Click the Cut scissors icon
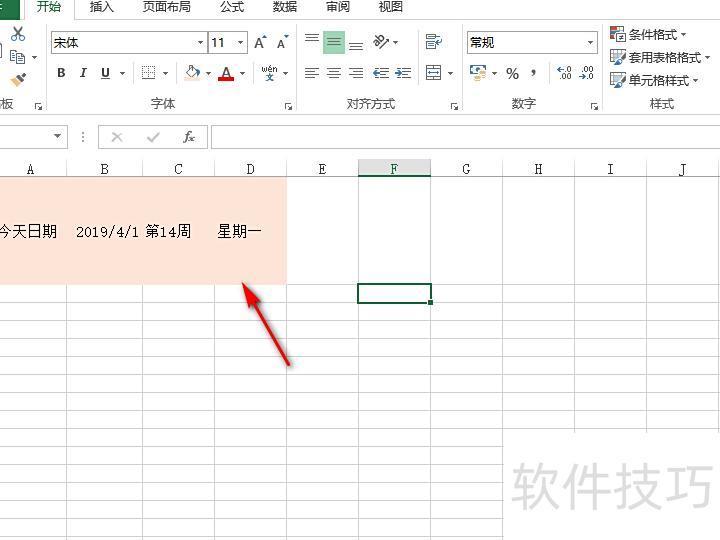 click(18, 34)
